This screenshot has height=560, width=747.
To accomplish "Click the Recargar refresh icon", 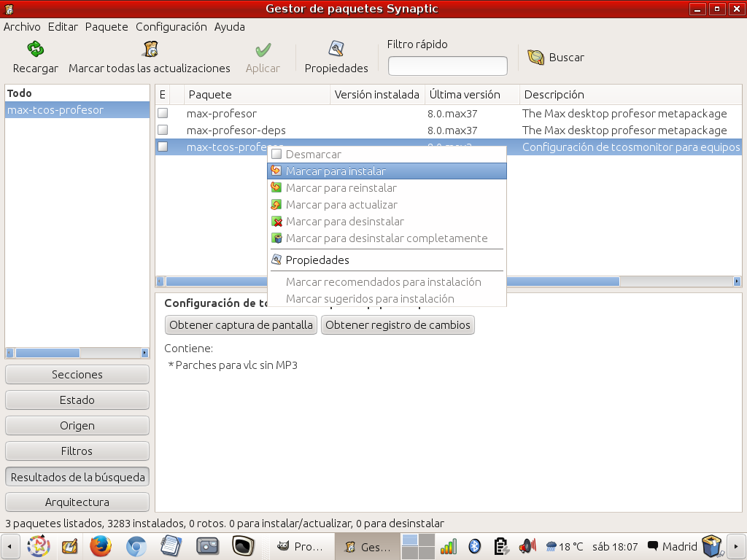I will [x=35, y=50].
